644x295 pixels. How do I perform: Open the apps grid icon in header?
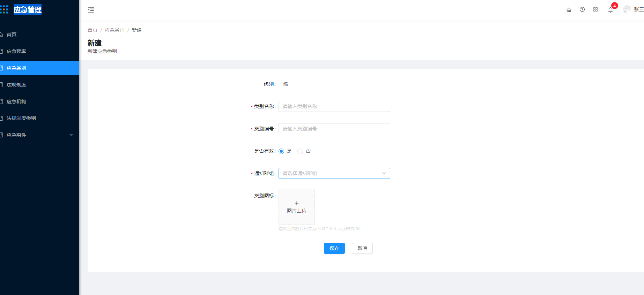(595, 10)
